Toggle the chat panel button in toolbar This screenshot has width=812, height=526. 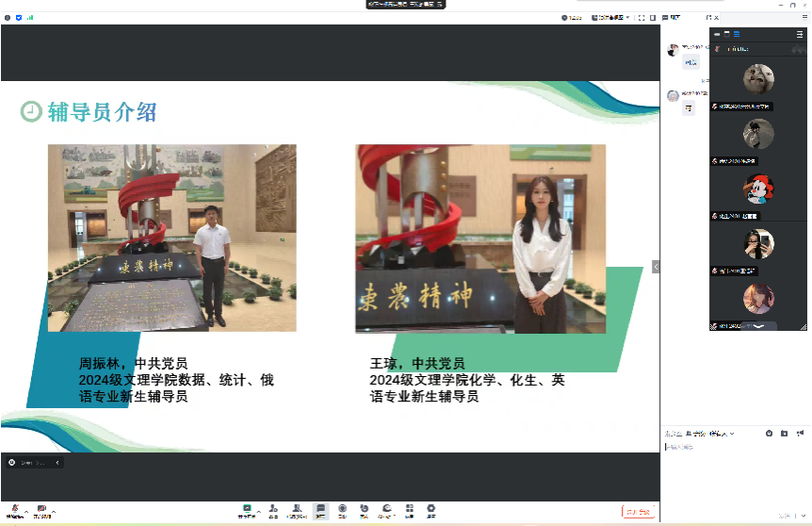coord(320,511)
